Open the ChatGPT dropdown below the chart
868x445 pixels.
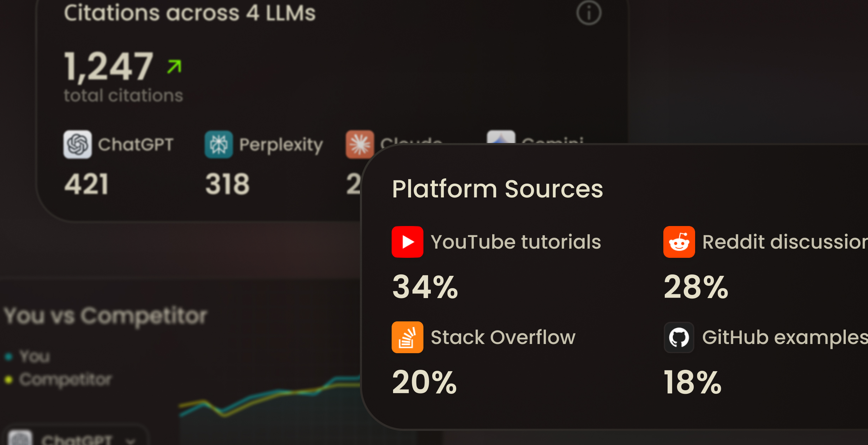(x=76, y=439)
